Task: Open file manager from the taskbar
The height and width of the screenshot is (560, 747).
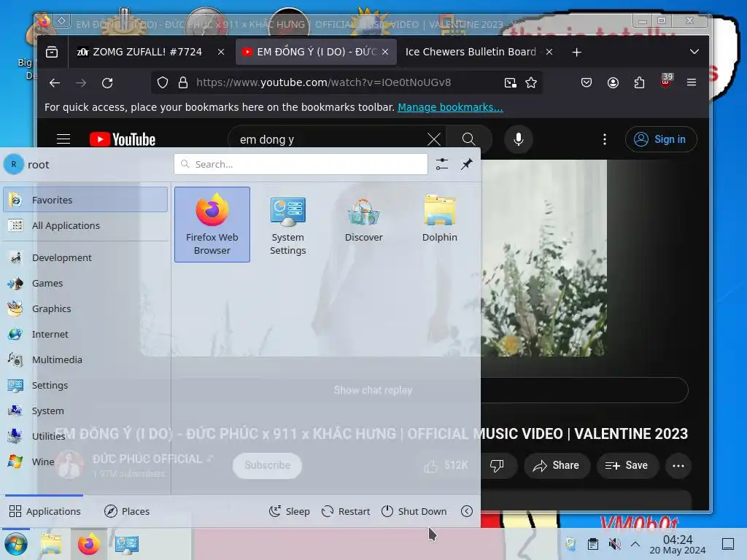Action: pyautogui.click(x=52, y=544)
